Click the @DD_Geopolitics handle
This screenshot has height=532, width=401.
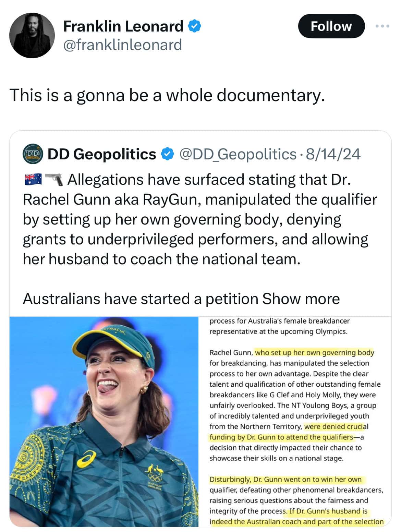pyautogui.click(x=238, y=154)
